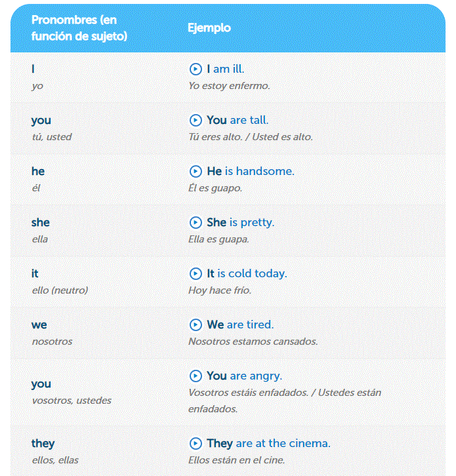Screen dimensions: 456x476
Task: Click the pronoun "we"
Action: point(39,325)
